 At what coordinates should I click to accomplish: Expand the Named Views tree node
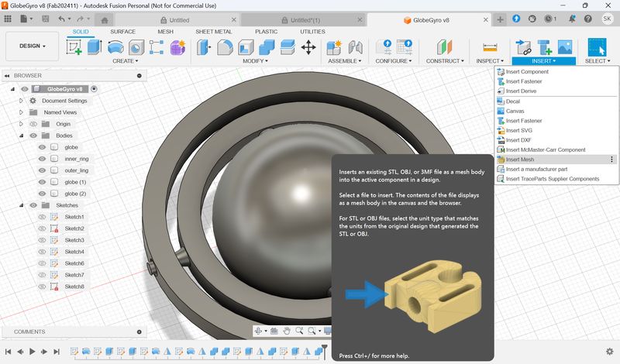tap(22, 112)
